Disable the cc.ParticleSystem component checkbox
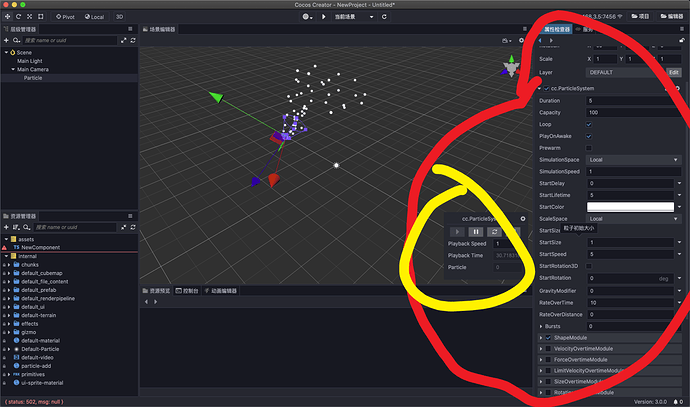Viewport: 690px width, 407px height. click(547, 88)
